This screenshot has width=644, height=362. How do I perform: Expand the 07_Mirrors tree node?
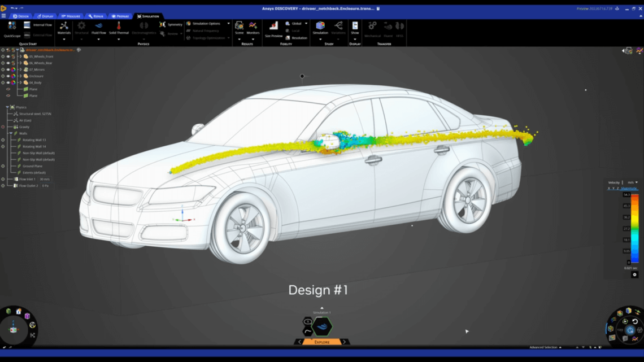pyautogui.click(x=20, y=69)
